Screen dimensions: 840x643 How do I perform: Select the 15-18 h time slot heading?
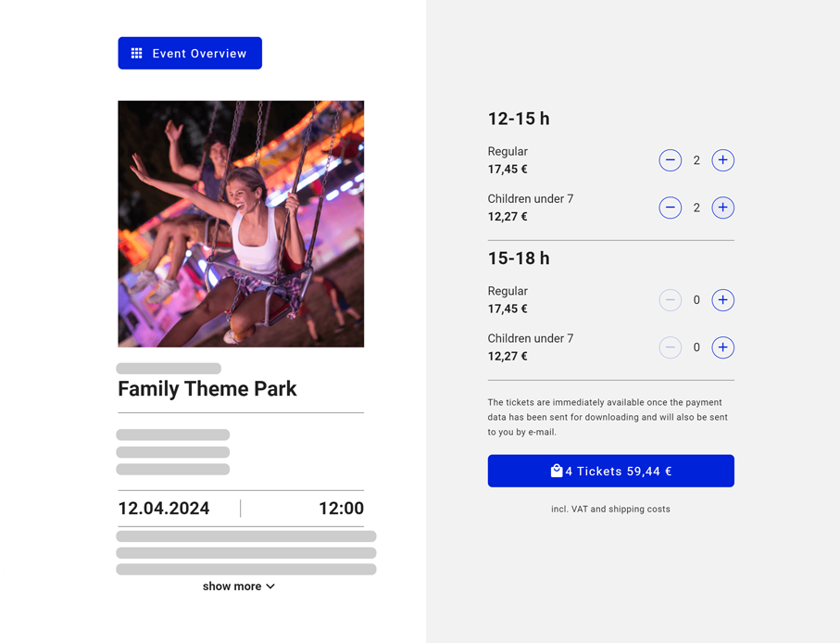pos(519,258)
